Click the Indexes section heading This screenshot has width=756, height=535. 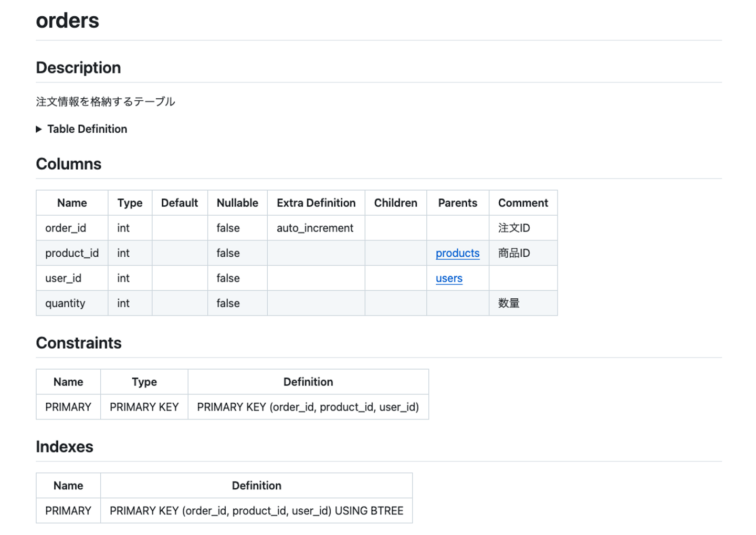point(65,447)
